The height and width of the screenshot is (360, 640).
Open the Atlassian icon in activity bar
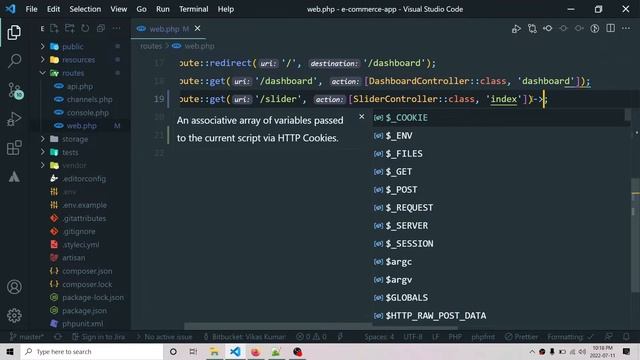(14, 177)
